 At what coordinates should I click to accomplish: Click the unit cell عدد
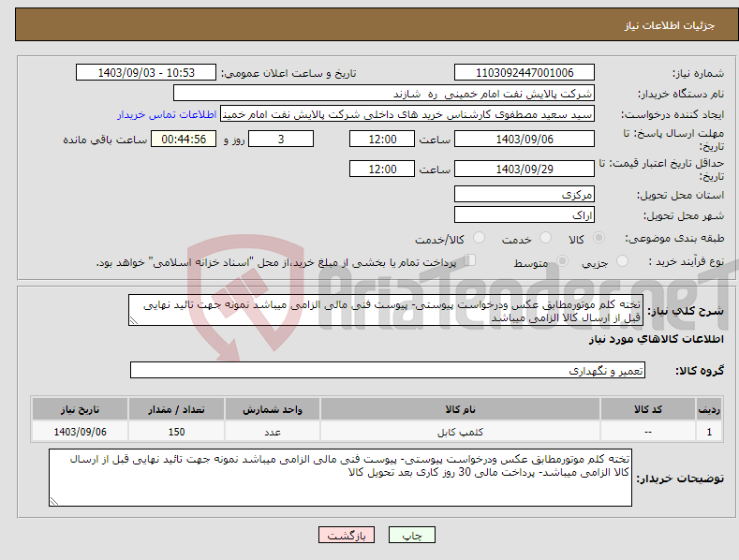273,432
